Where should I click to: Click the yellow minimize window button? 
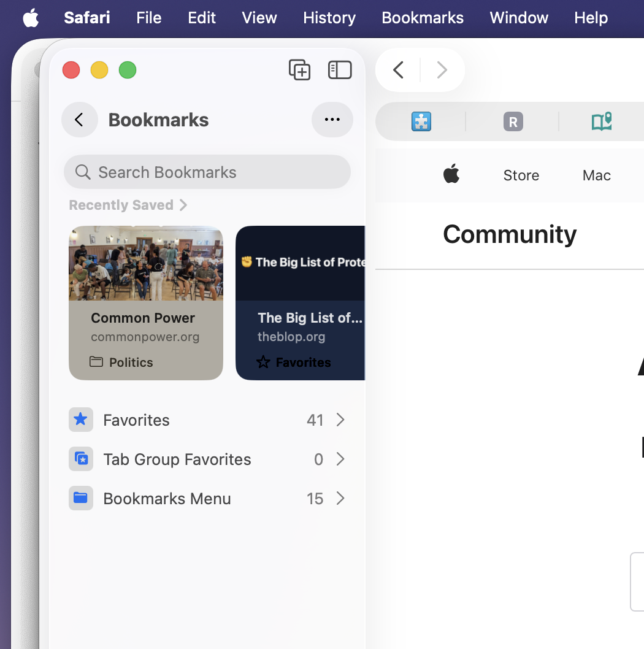pyautogui.click(x=99, y=70)
